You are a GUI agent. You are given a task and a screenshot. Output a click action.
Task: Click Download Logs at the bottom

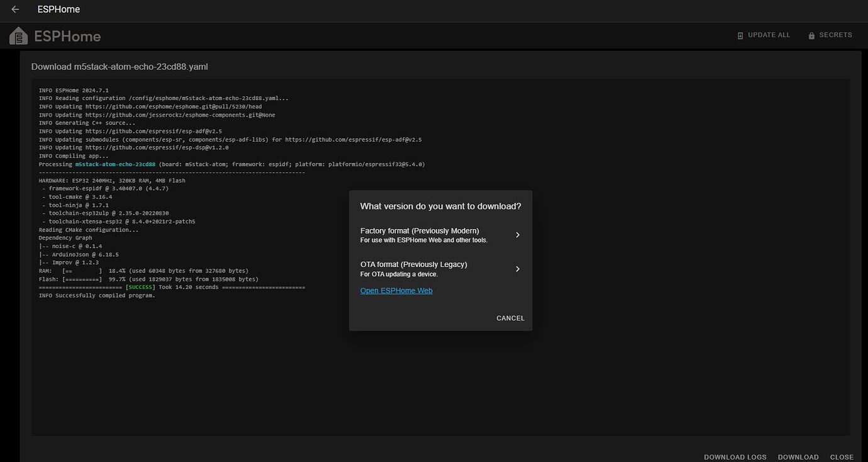[735, 457]
